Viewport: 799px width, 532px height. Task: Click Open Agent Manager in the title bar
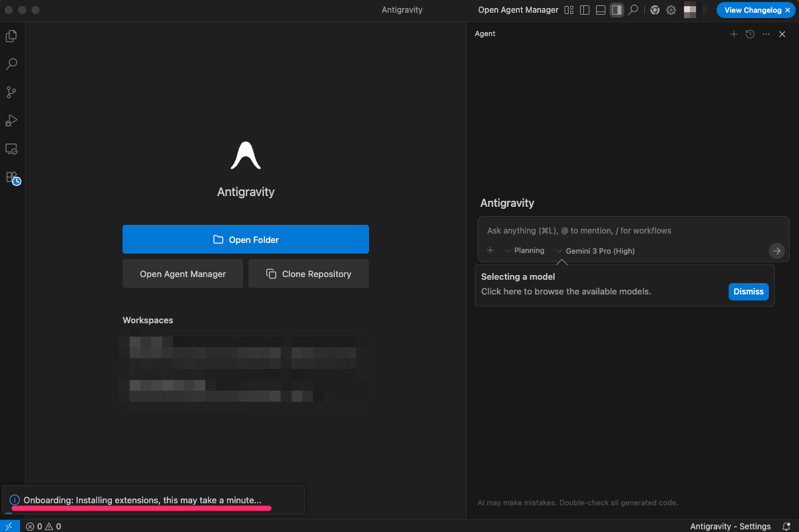pyautogui.click(x=518, y=10)
